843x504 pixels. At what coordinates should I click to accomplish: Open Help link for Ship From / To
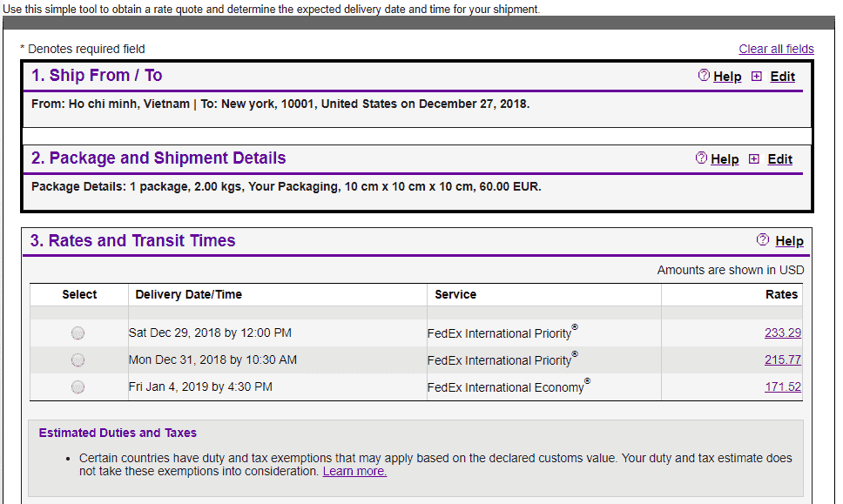point(727,77)
